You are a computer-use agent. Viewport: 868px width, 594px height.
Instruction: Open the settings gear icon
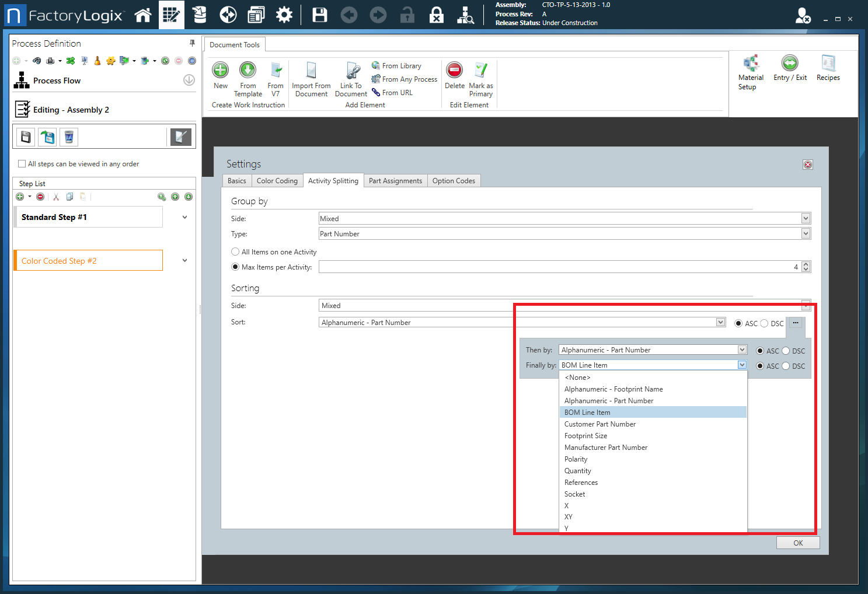(x=284, y=15)
